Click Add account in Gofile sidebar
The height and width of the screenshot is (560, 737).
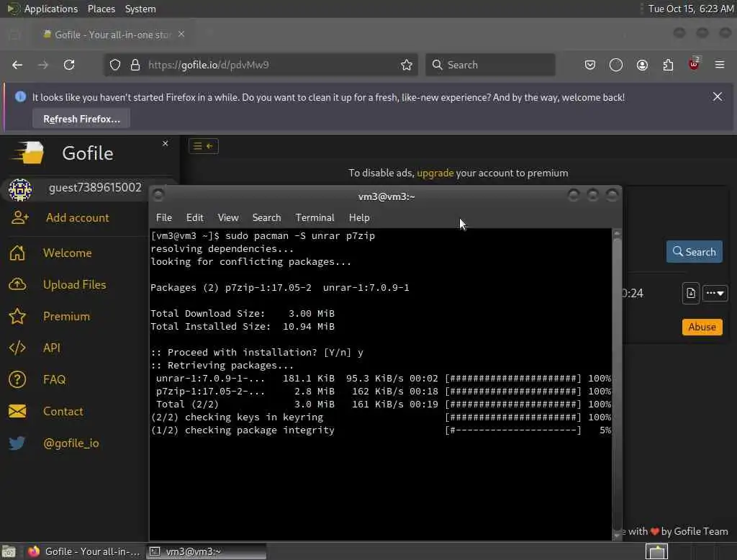[78, 217]
